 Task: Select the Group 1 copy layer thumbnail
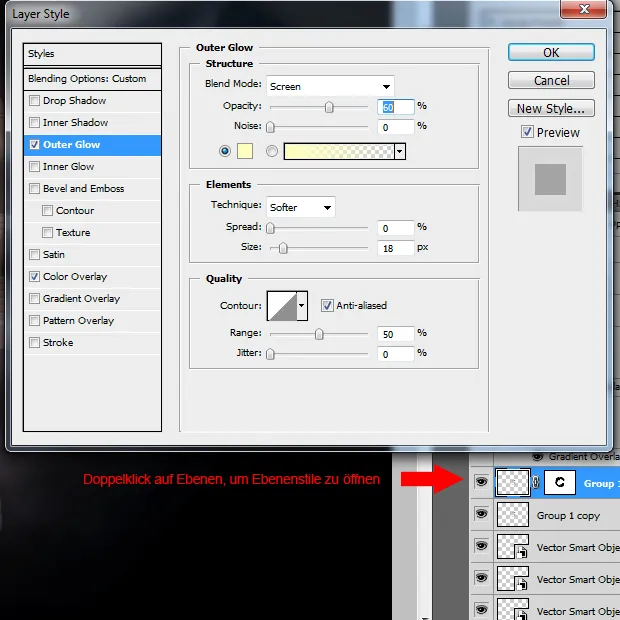pos(513,514)
